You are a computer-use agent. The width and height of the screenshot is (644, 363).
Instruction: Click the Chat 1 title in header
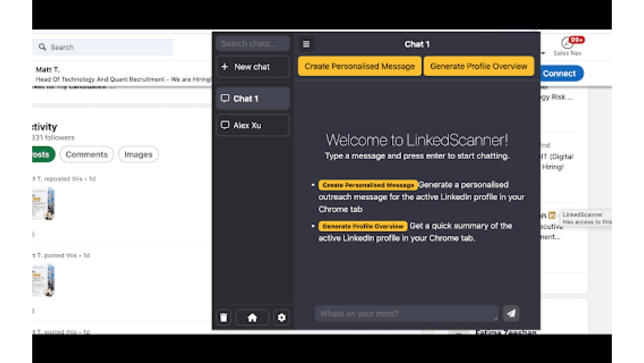tap(417, 44)
